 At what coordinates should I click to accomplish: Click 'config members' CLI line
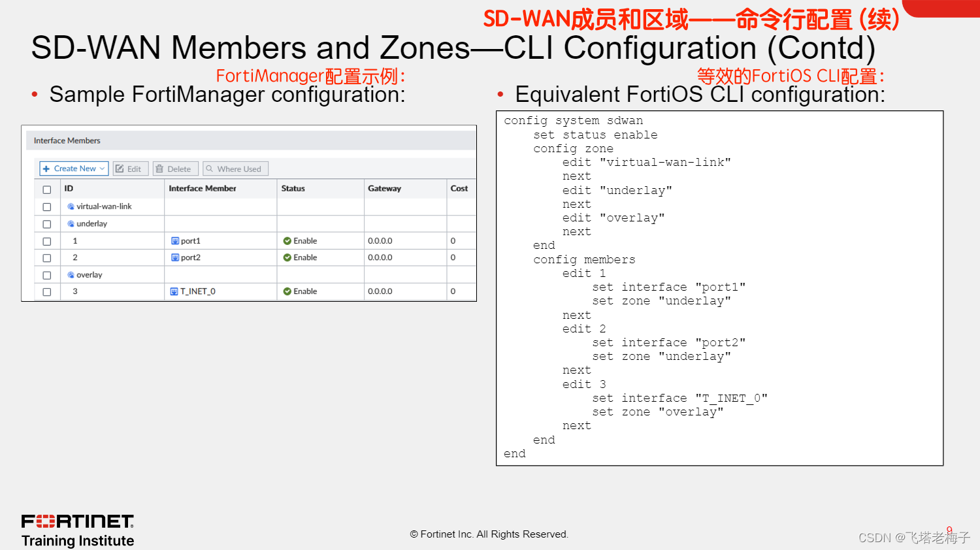pos(584,259)
